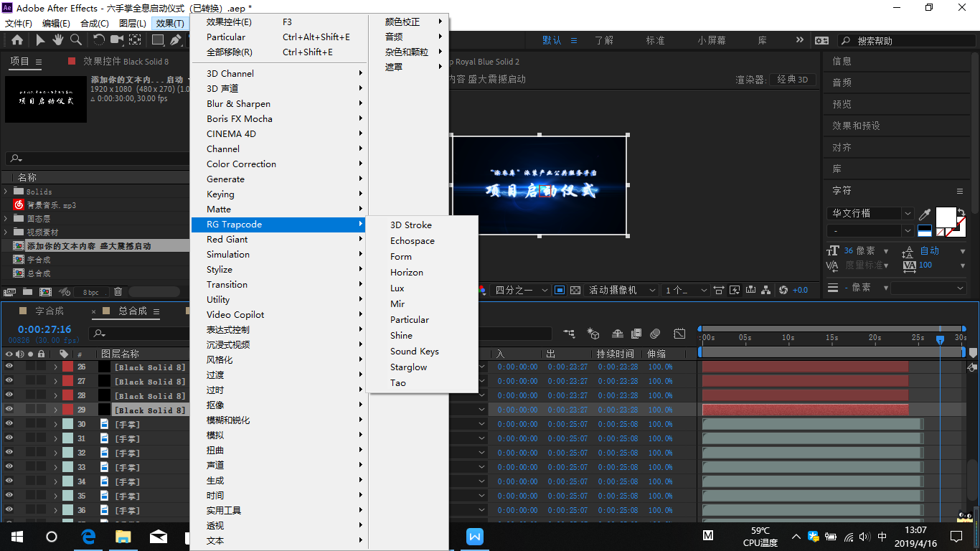
Task: Select the Zoom tool in the toolbar
Action: click(x=75, y=40)
